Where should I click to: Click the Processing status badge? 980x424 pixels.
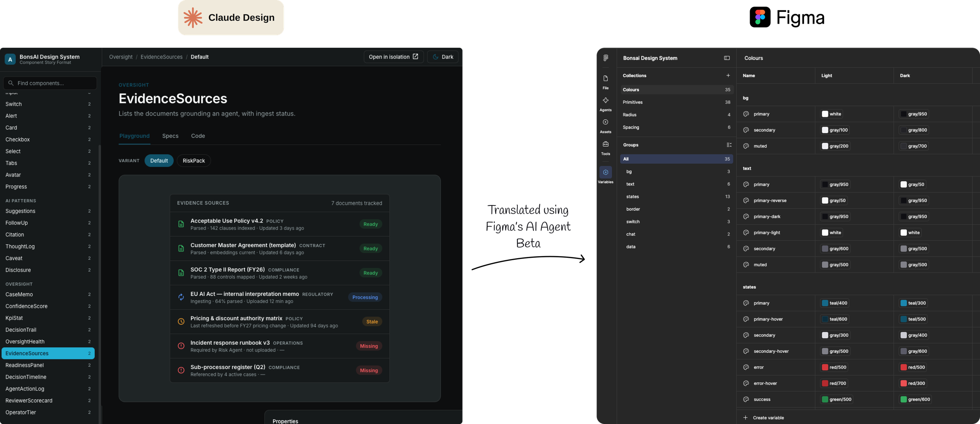click(365, 297)
